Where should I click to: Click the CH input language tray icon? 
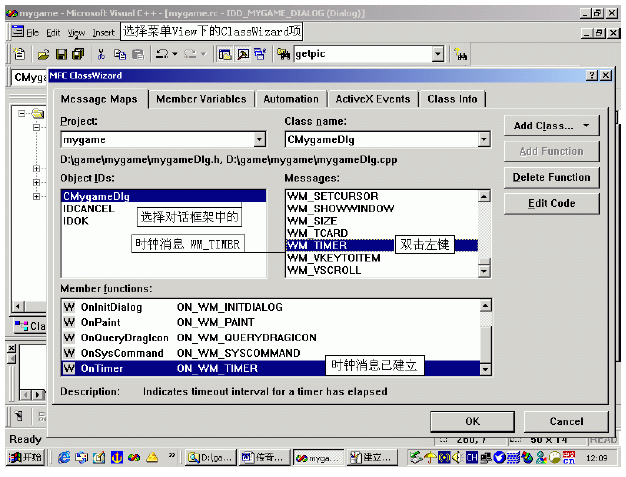471,457
